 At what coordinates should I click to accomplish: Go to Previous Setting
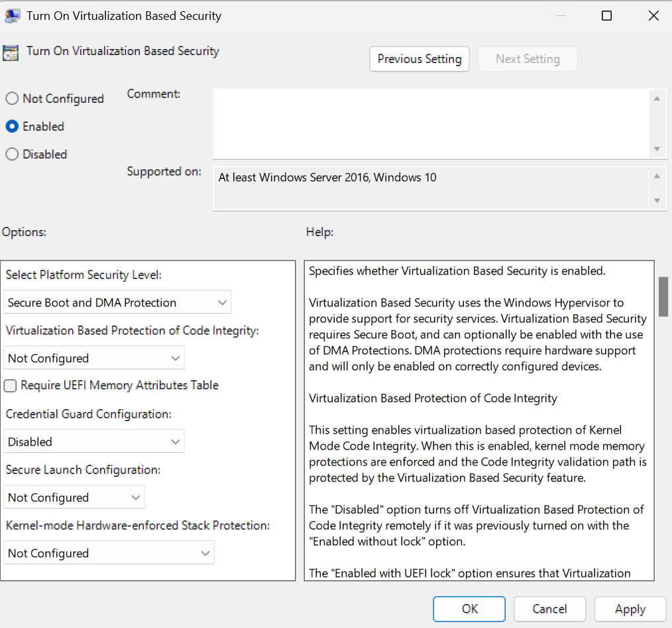click(420, 59)
